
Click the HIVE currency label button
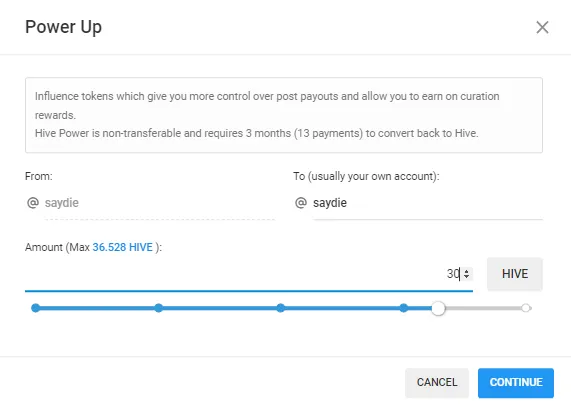pos(515,274)
